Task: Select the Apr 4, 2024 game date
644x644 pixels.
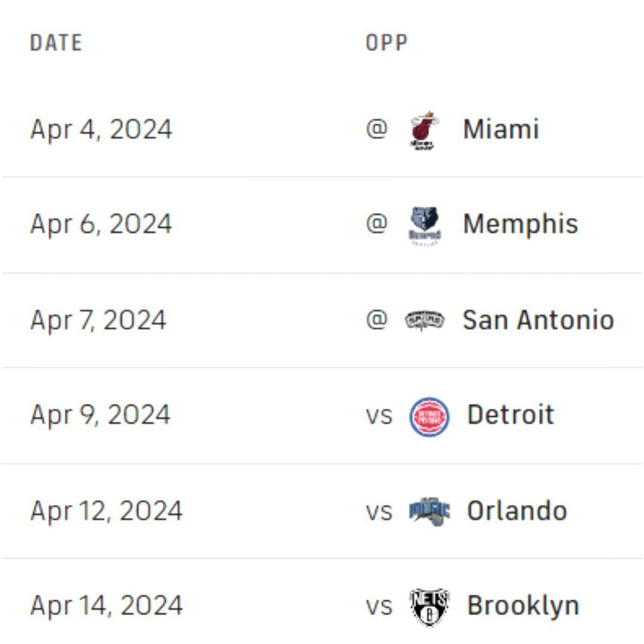Action: 101,129
